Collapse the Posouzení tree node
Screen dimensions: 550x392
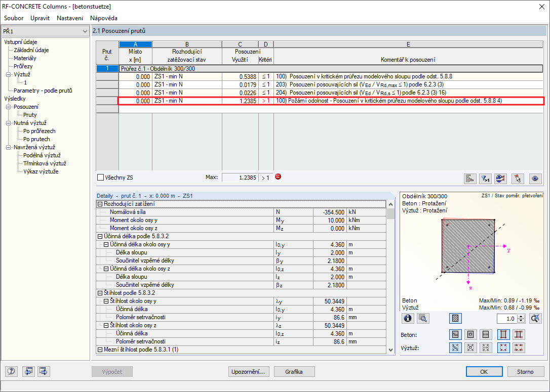coord(9,107)
